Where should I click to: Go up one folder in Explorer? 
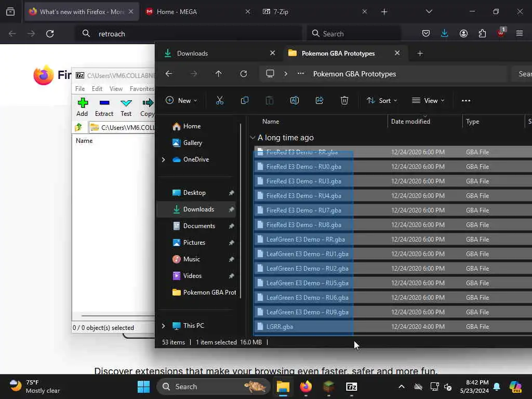point(219,74)
